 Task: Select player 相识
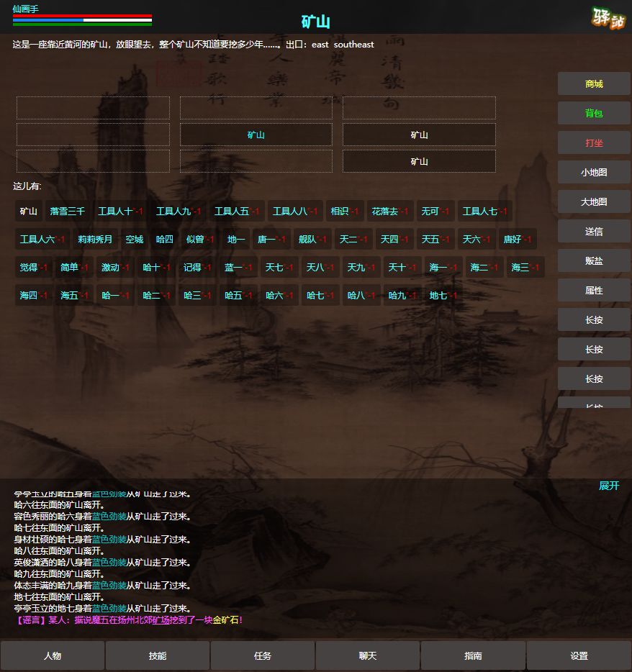[x=344, y=212]
